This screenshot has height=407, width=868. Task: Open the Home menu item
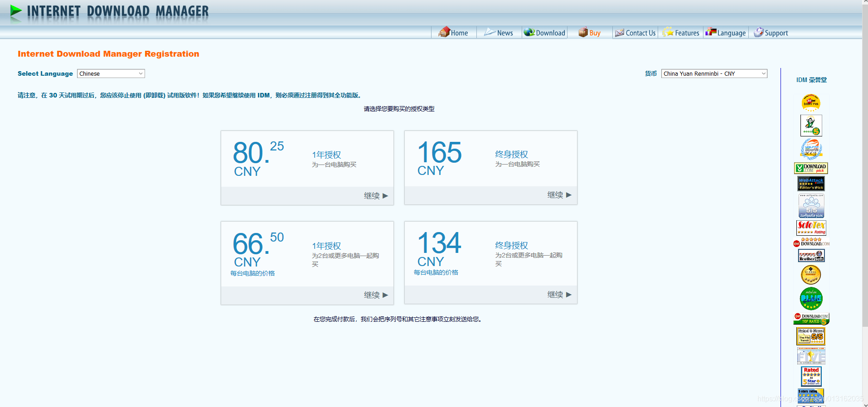454,33
